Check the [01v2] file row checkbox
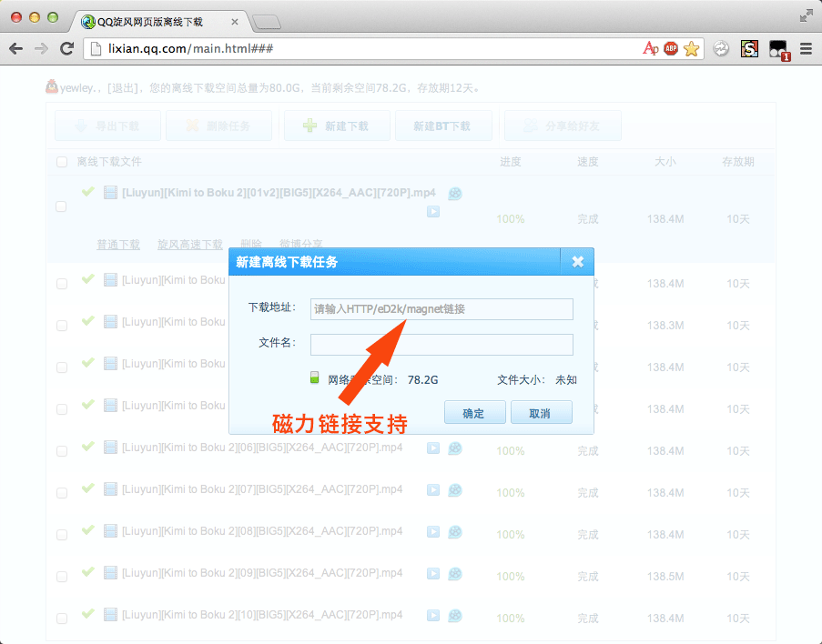Image resolution: width=822 pixels, height=644 pixels. click(61, 206)
